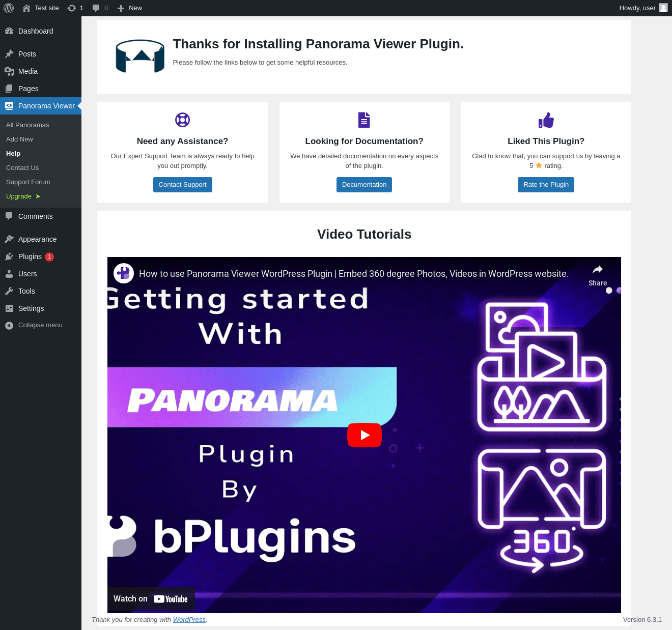
Task: Click the Version 6.3.1 footer text
Action: coord(642,620)
